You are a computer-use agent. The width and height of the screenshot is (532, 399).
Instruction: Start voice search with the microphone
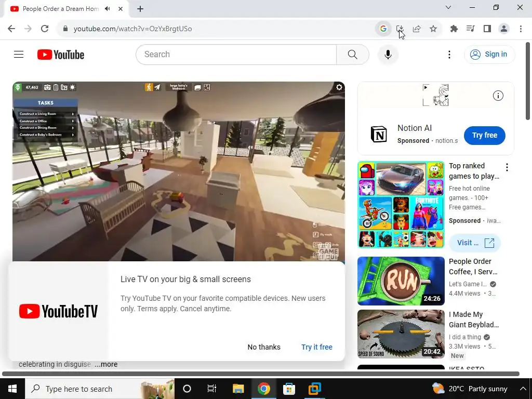pyautogui.click(x=388, y=54)
